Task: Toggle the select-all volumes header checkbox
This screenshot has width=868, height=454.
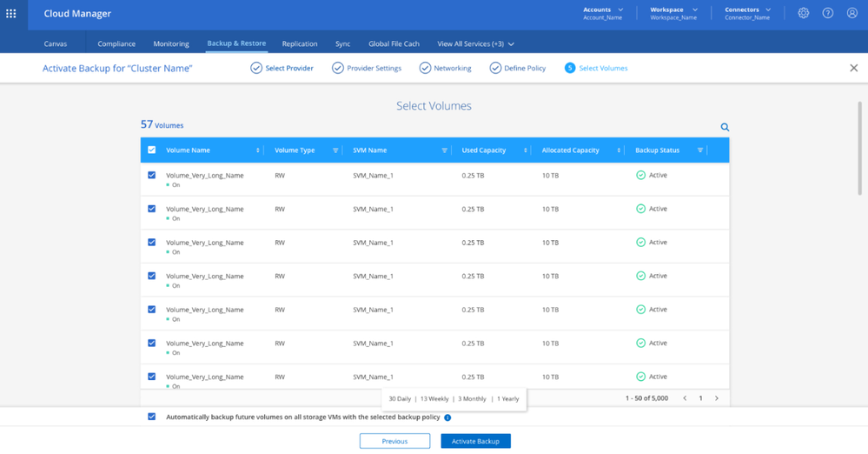Action: tap(152, 150)
